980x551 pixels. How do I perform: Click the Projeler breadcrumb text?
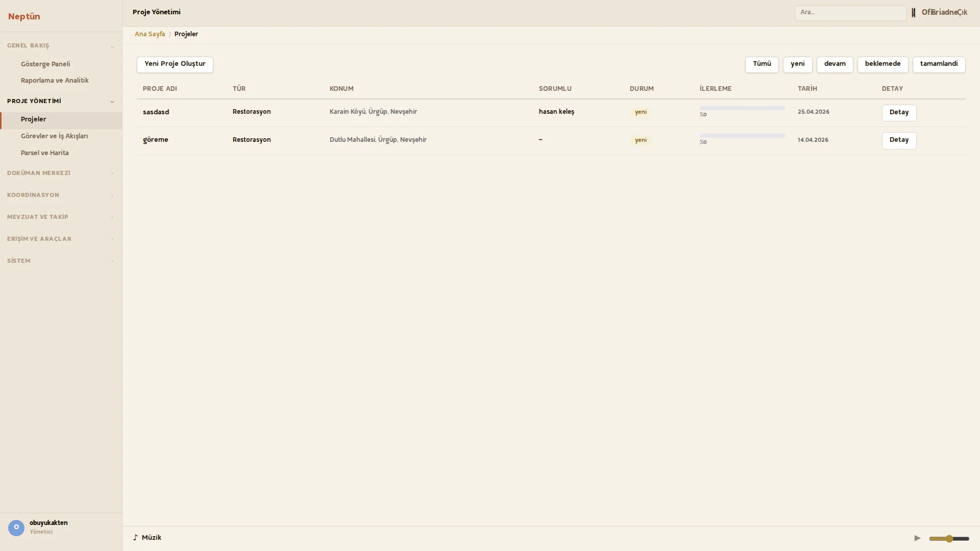click(x=186, y=34)
